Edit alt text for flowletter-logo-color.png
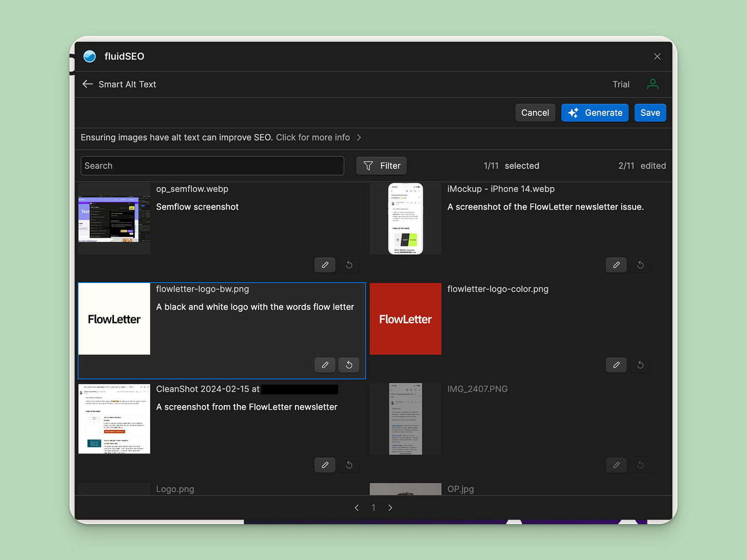The image size is (747, 560). (616, 365)
